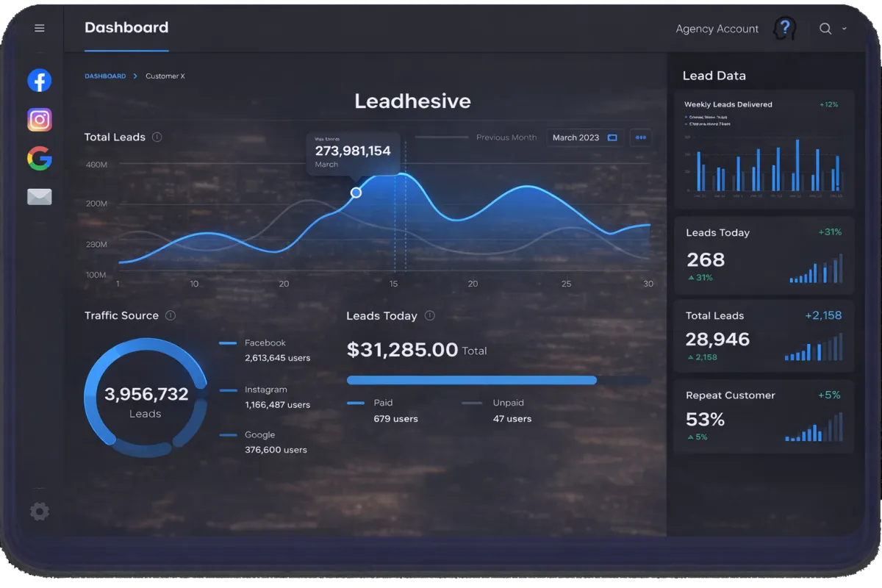Click the DASHBOARD breadcrumb link
This screenshot has height=588, width=882.
coord(105,76)
